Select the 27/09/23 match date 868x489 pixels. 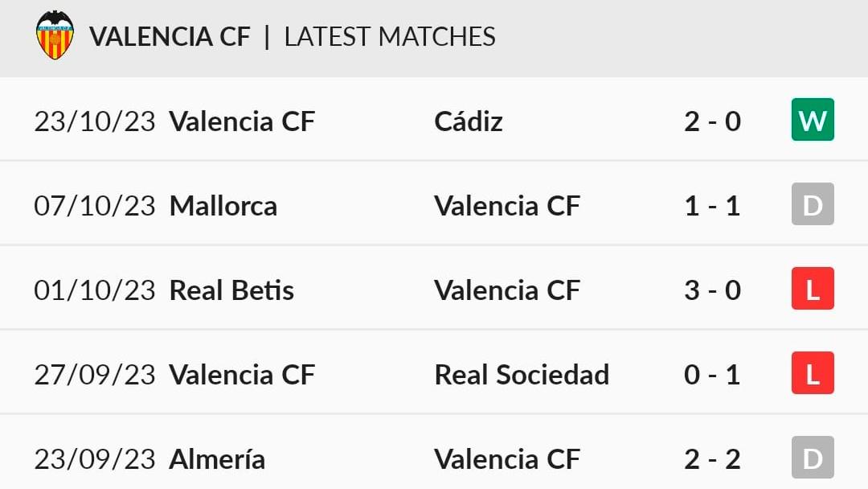tap(95, 375)
